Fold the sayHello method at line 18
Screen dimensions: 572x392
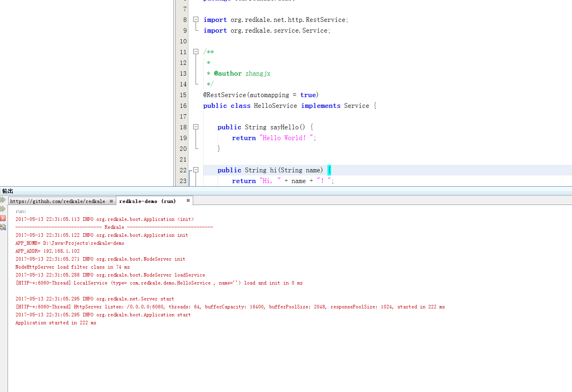(196, 127)
